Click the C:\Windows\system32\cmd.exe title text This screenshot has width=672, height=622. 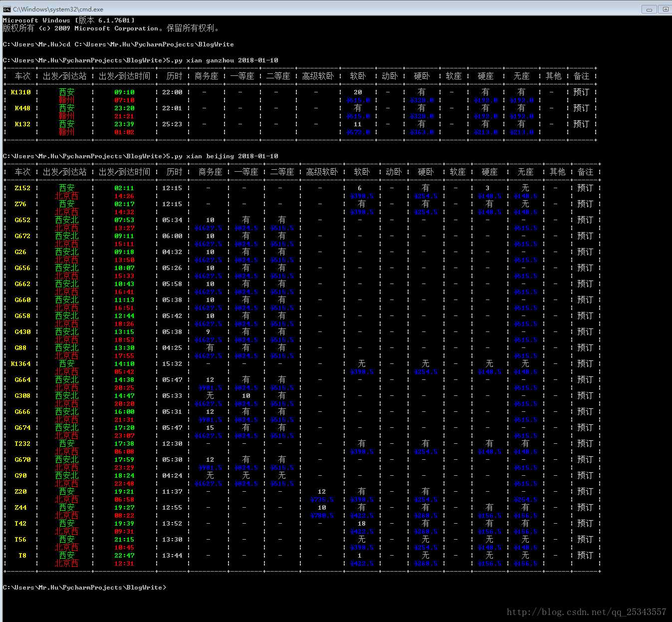[x=58, y=9]
